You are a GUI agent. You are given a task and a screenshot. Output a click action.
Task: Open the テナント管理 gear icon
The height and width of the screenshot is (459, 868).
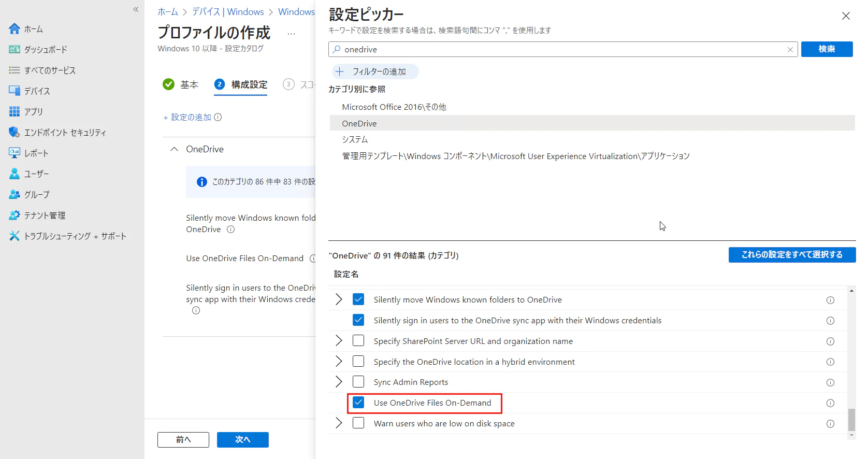[x=15, y=216]
